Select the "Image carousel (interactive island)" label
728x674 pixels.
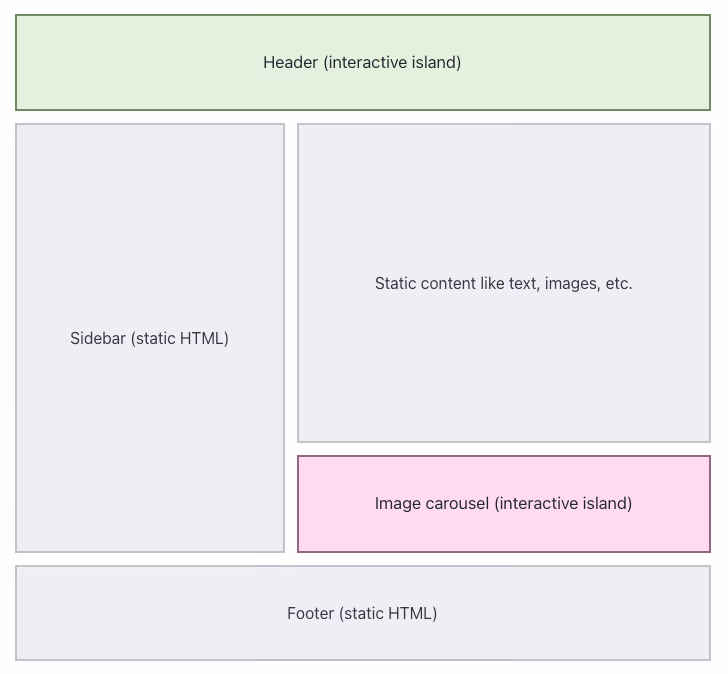pos(503,503)
